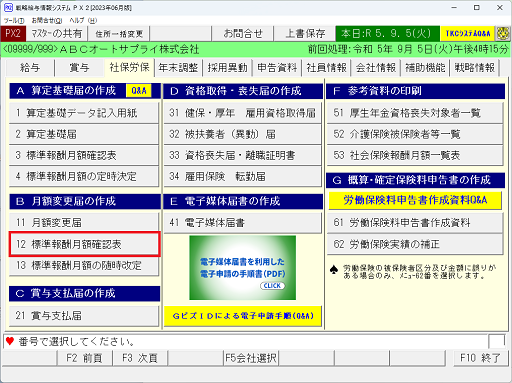The width and height of the screenshot is (512, 383).
Task: Open the 申告資料 tab
Action: pos(277,68)
